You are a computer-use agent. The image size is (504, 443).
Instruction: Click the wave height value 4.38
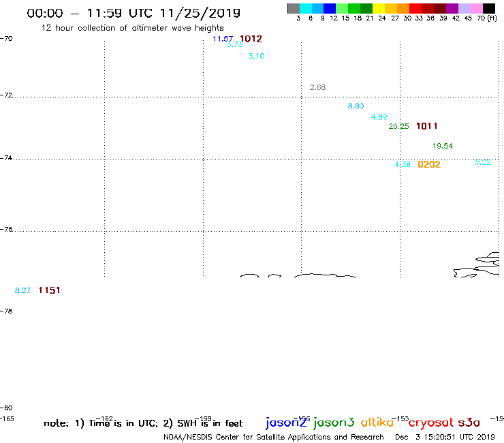(x=403, y=164)
